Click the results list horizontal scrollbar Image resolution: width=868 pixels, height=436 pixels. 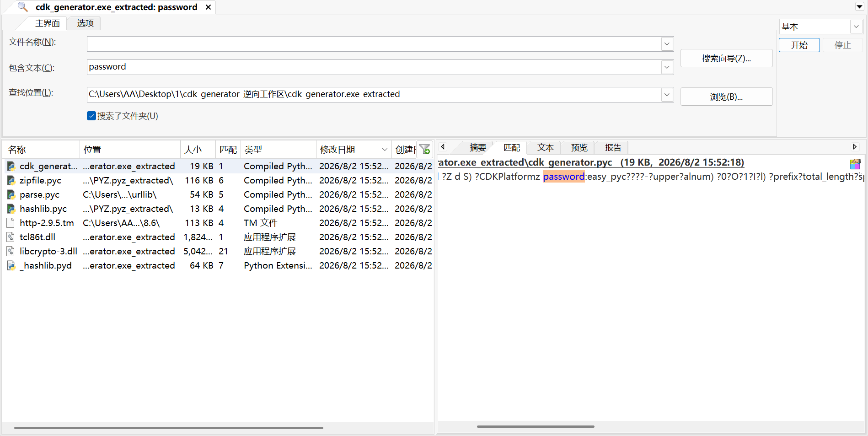tap(169, 428)
